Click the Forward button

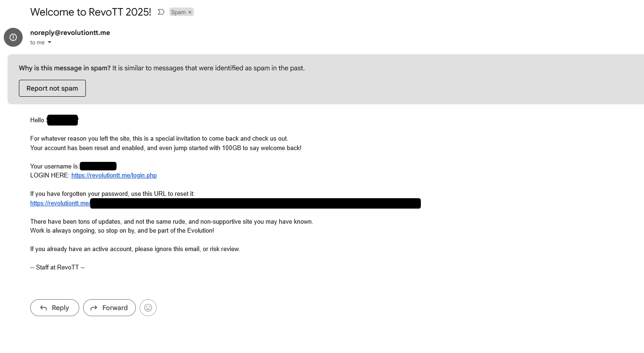pyautogui.click(x=109, y=308)
